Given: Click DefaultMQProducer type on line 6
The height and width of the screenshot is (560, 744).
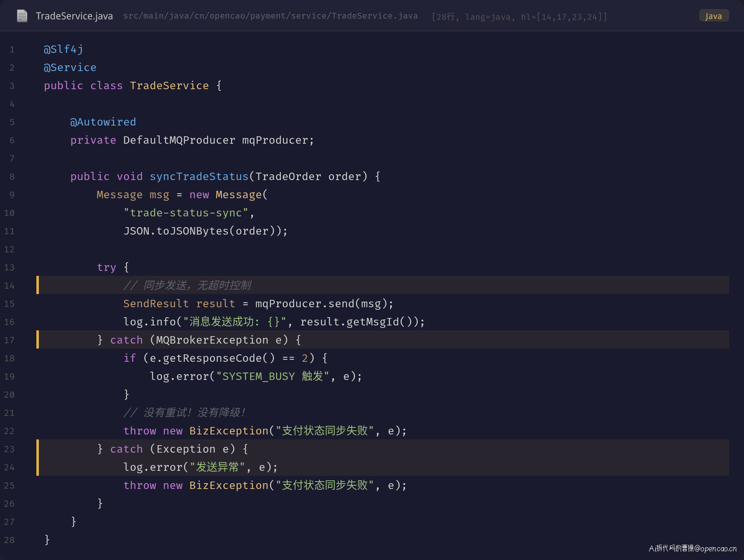Looking at the screenshot, I should [x=179, y=140].
